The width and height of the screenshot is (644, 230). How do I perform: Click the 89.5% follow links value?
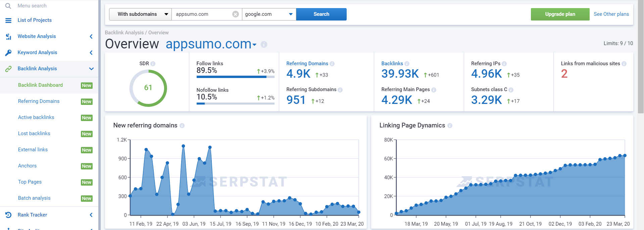click(x=207, y=70)
